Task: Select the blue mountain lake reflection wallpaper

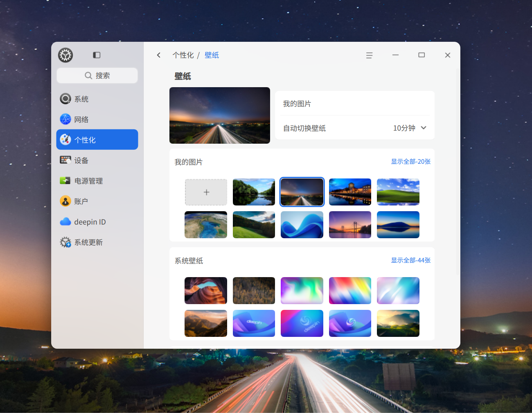Action: [398, 225]
